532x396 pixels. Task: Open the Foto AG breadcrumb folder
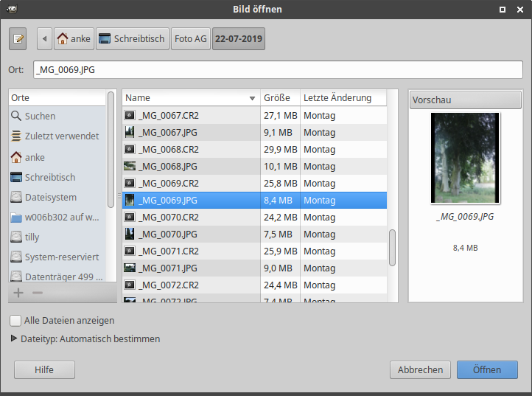pyautogui.click(x=191, y=39)
